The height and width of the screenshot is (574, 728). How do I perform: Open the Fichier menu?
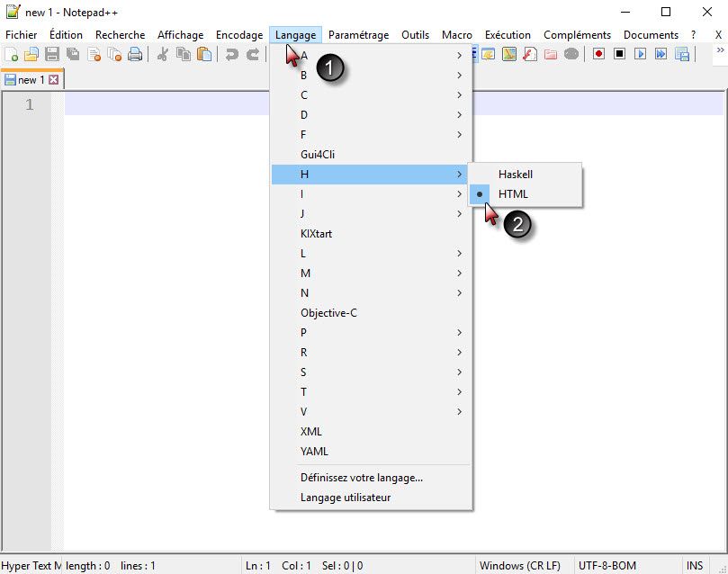point(22,35)
